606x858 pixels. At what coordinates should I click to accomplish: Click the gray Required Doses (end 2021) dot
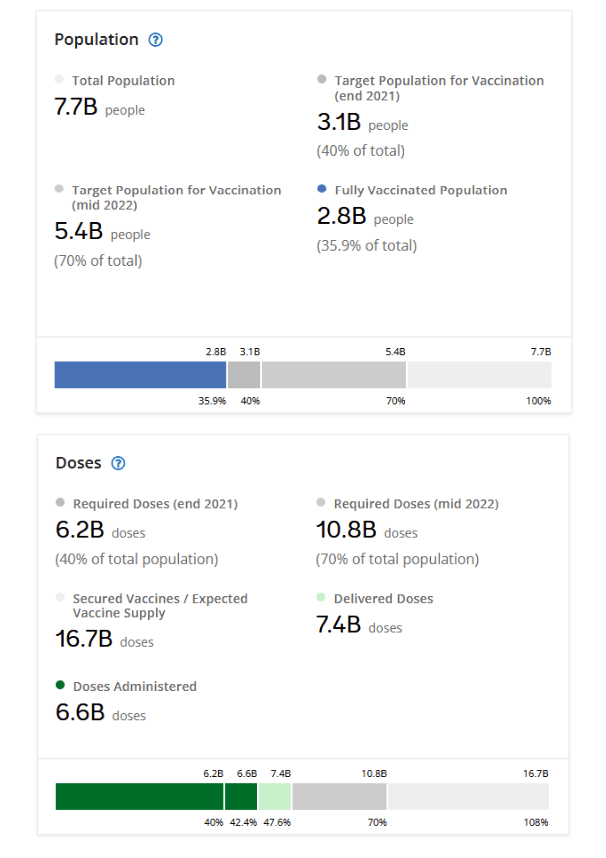(x=60, y=502)
